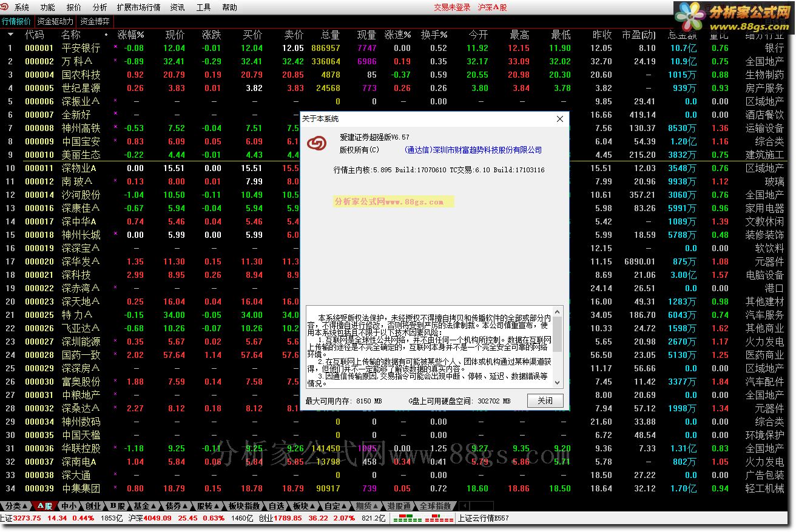
Task: Select the 自选 bottom tab
Action: (276, 506)
